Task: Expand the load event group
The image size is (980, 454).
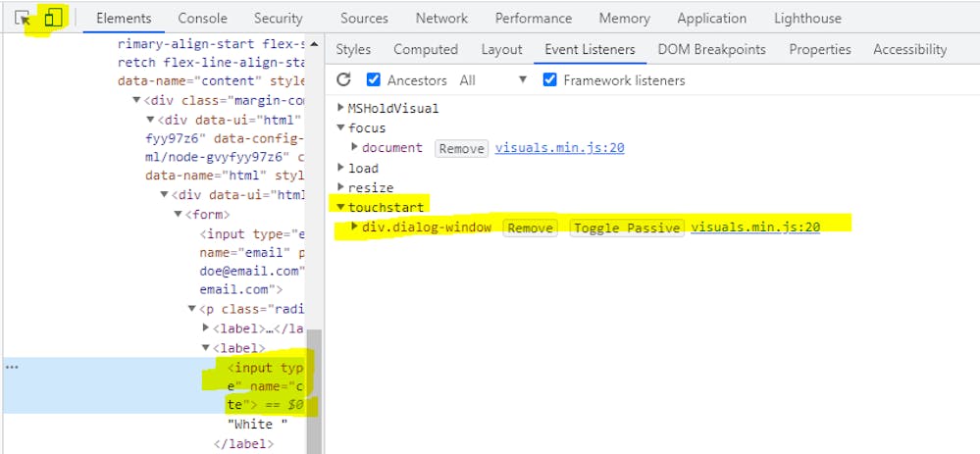Action: pyautogui.click(x=341, y=168)
